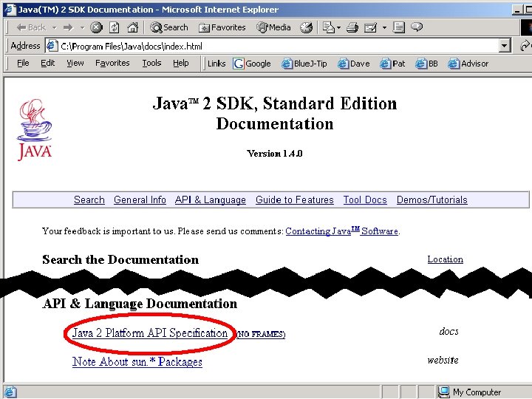Click the page icon in address bar
The width and height of the screenshot is (532, 399).
pyautogui.click(x=52, y=46)
